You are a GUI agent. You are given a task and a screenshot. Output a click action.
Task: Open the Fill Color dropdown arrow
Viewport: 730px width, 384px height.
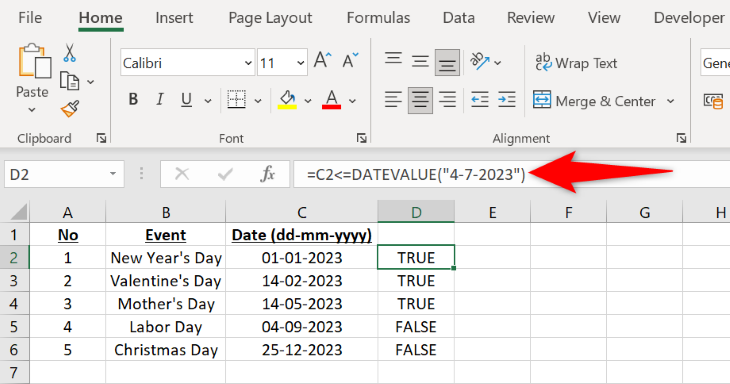point(308,101)
